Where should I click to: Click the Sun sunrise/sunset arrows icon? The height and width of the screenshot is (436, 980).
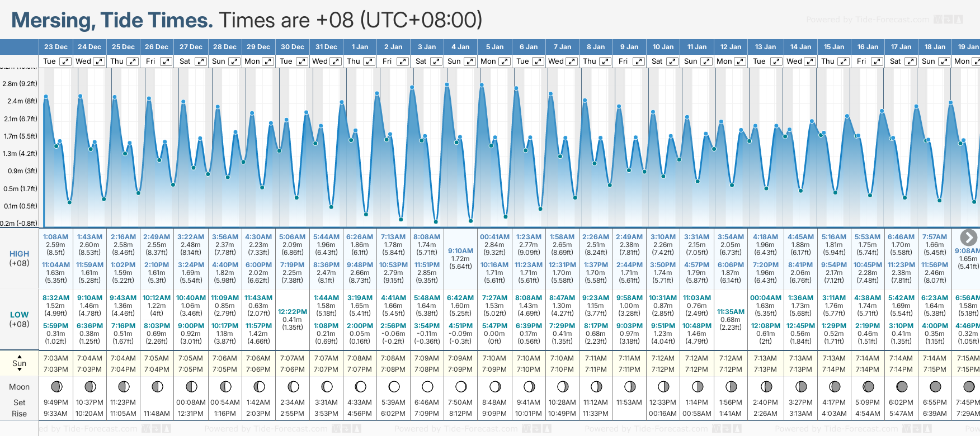click(20, 363)
